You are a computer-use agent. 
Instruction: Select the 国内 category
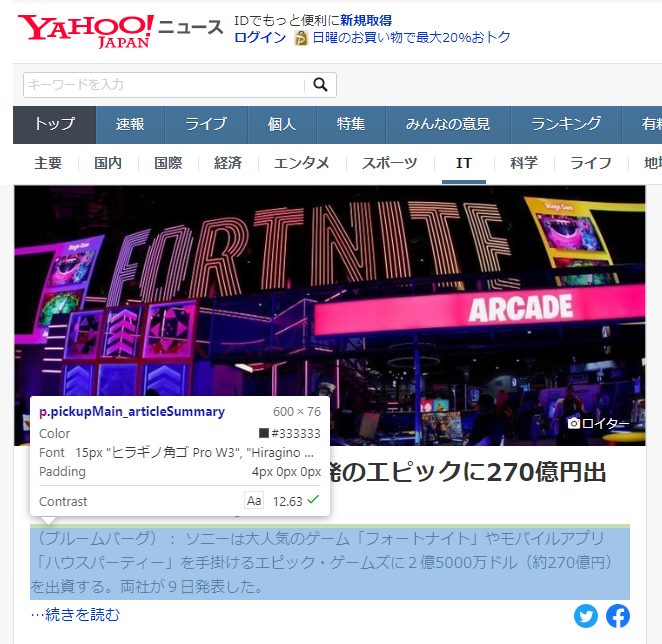(x=108, y=163)
